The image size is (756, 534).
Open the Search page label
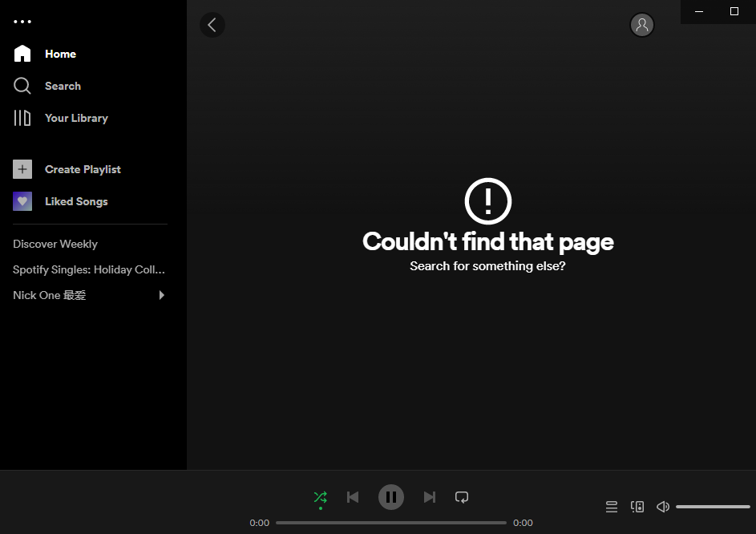(63, 86)
